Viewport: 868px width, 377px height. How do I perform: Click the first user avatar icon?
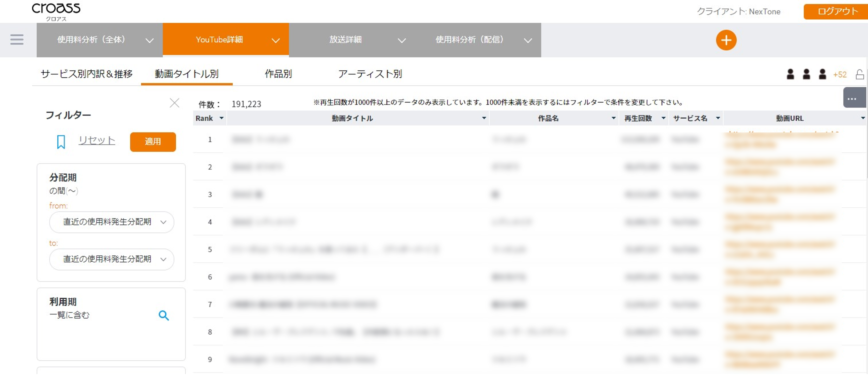tap(790, 74)
